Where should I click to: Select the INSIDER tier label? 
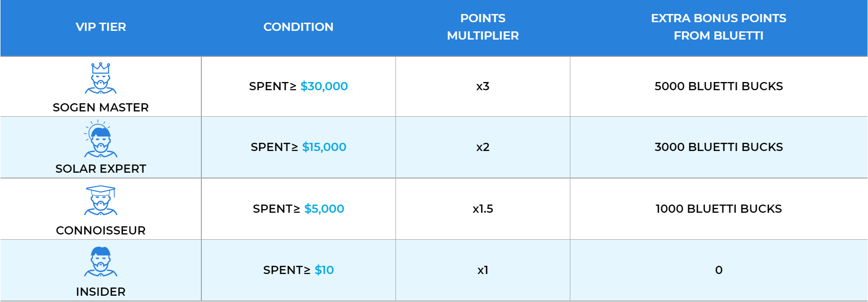click(101, 292)
